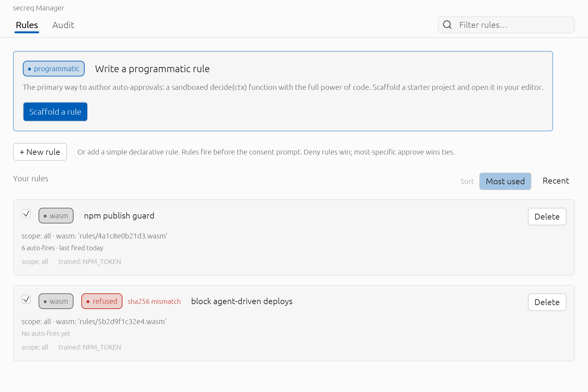Click the sha256 mismatch text
Viewport: 588px width, 392px height.
(x=154, y=302)
